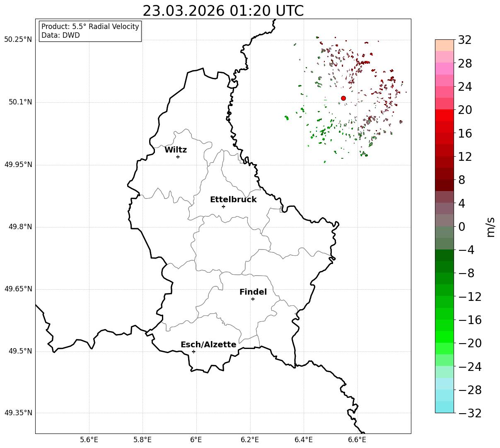Click the Ettelbruck station cross marker
This screenshot has width=500, height=448.
pyautogui.click(x=223, y=206)
